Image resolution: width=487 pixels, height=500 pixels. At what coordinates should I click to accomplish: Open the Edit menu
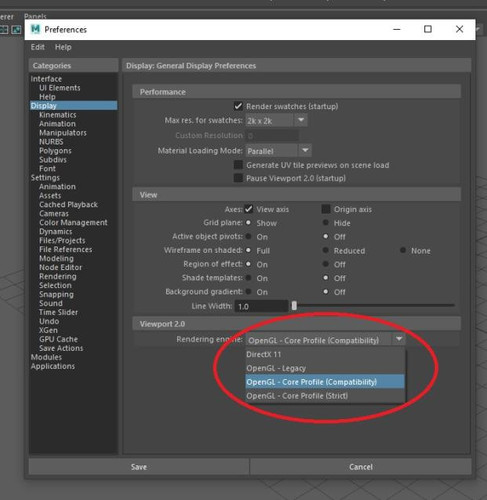(38, 47)
